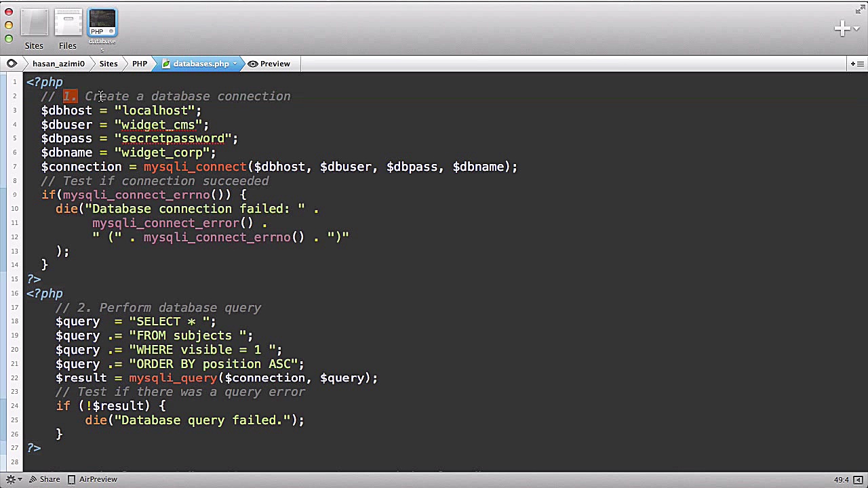Go to hasan_azimi0 in the path bar

coord(58,64)
